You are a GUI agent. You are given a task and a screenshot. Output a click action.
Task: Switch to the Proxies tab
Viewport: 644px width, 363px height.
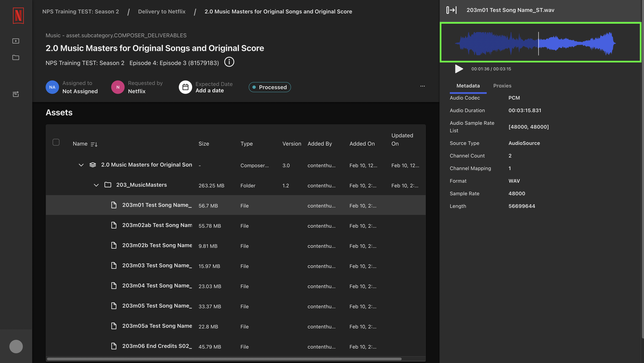pyautogui.click(x=502, y=86)
